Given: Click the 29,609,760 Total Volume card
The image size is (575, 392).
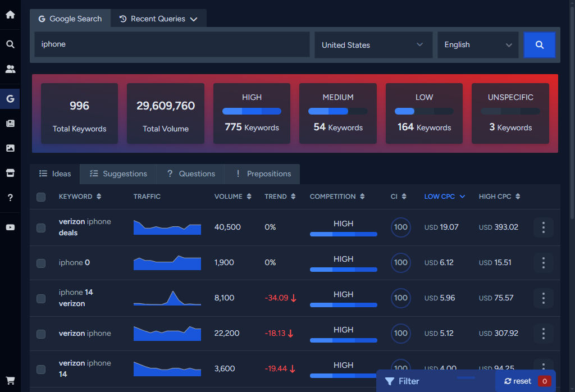Looking at the screenshot, I should (166, 113).
